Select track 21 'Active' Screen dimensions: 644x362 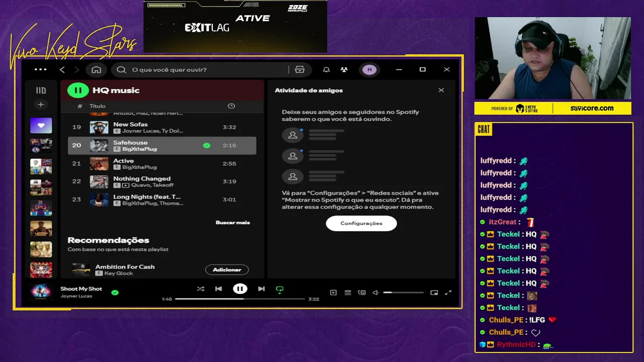click(162, 163)
